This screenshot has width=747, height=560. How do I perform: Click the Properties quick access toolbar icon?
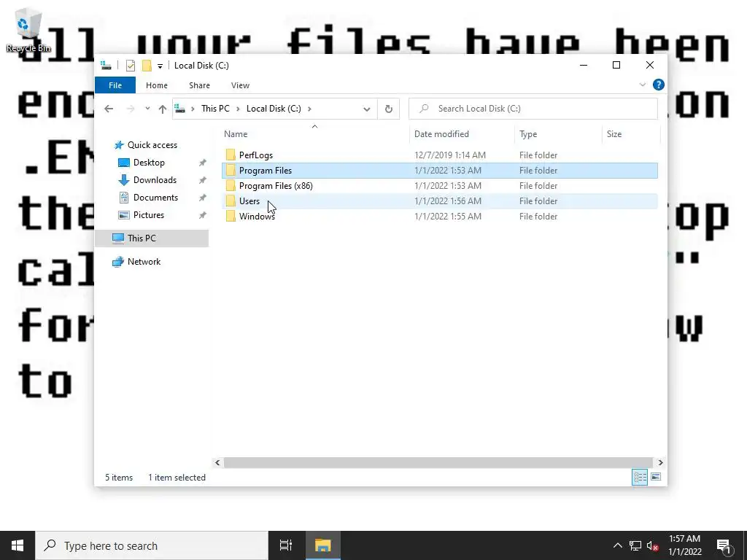(130, 66)
